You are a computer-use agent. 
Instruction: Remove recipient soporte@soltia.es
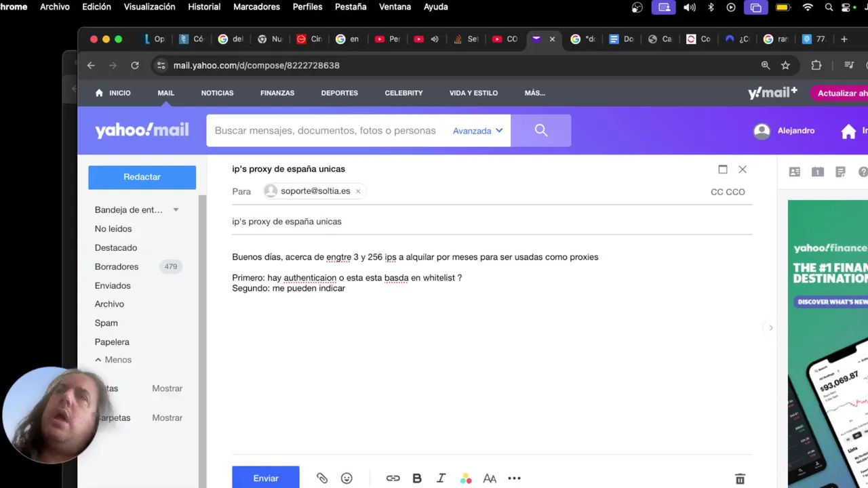[x=358, y=191]
